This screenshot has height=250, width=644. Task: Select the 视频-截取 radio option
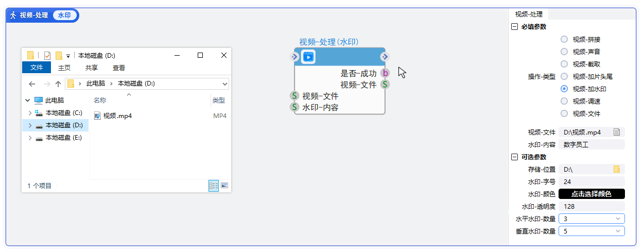[x=564, y=64]
